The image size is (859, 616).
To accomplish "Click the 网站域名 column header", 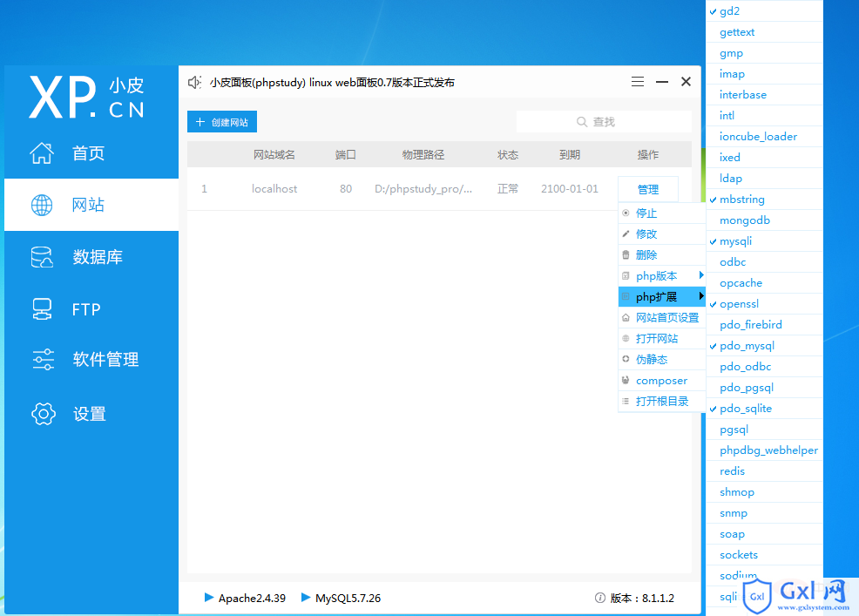I will [x=274, y=154].
